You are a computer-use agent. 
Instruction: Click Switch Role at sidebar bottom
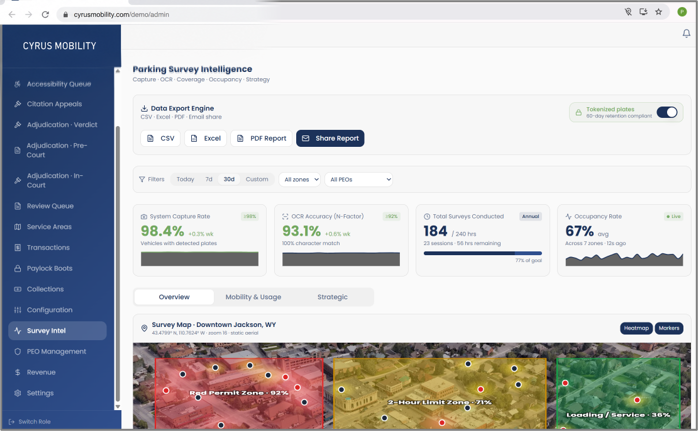[29, 422]
